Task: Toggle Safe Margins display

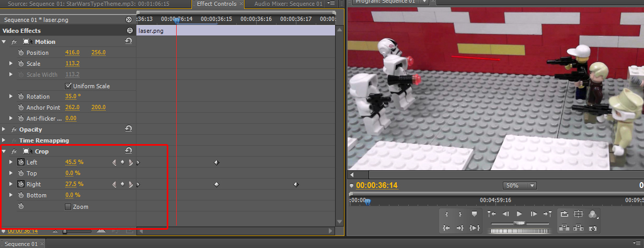Action: [578, 214]
